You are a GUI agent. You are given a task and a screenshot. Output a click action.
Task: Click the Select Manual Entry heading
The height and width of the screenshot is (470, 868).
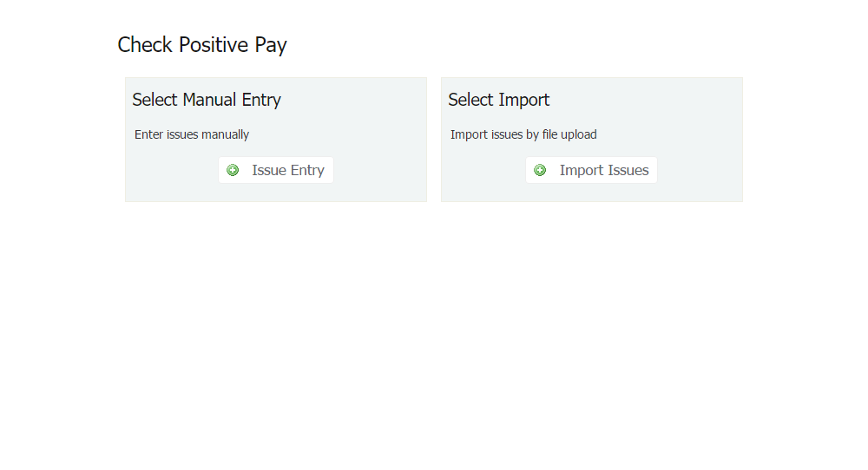tap(207, 100)
